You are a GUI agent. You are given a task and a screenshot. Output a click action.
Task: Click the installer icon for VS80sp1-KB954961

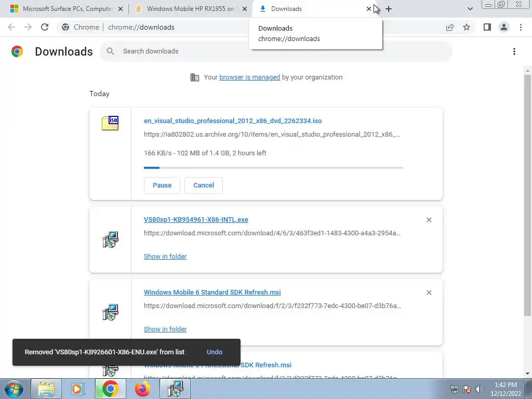point(110,240)
